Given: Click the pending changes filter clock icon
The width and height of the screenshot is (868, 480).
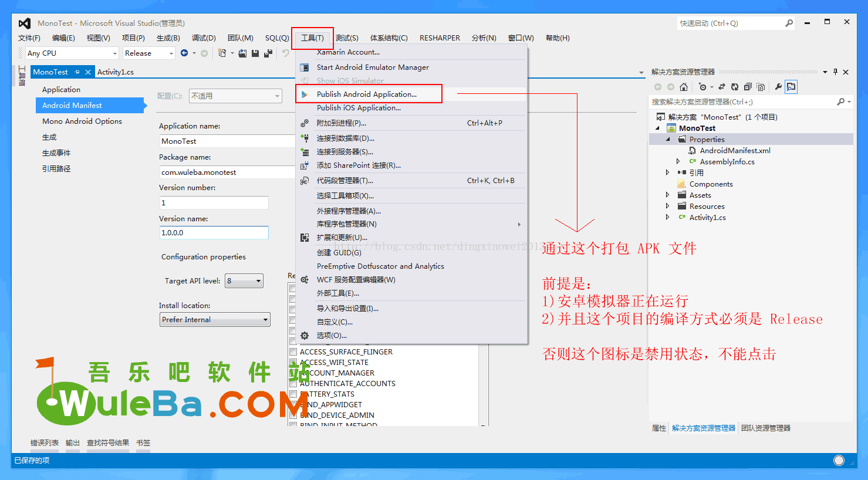Looking at the screenshot, I should click(x=702, y=87).
